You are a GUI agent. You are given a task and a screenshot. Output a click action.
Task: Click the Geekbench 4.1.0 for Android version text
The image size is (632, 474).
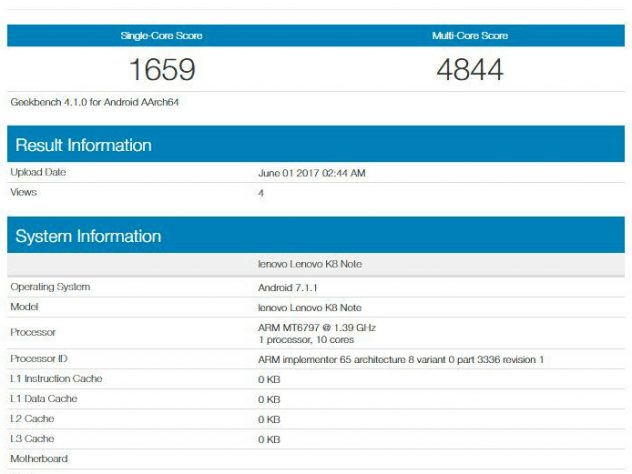[x=95, y=102]
